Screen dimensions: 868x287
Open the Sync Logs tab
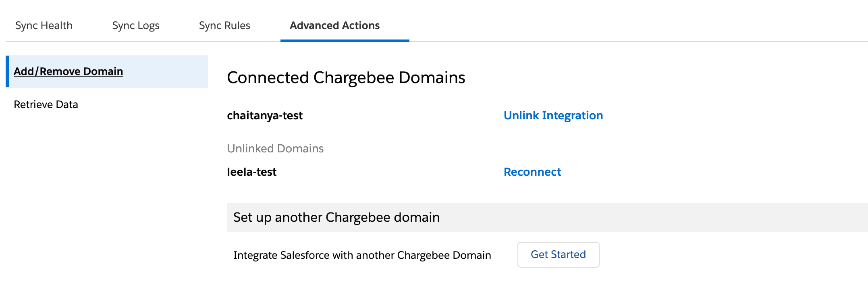click(136, 25)
